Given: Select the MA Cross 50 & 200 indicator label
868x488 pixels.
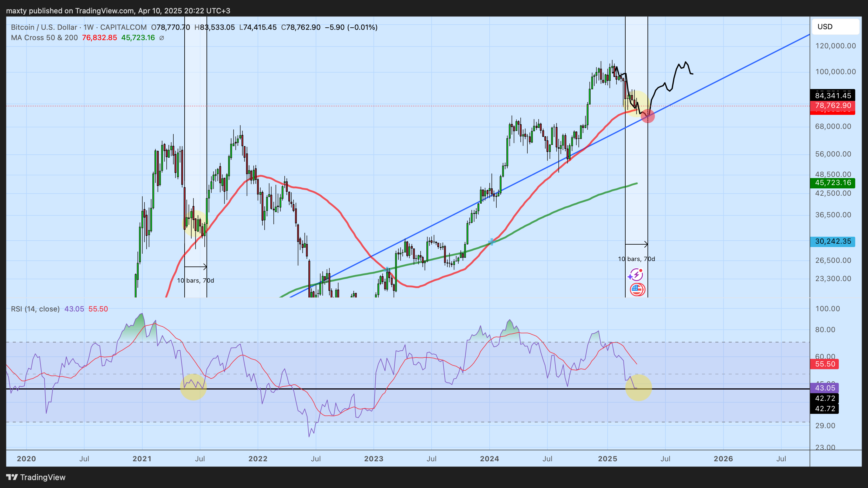Looking at the screenshot, I should coord(44,38).
